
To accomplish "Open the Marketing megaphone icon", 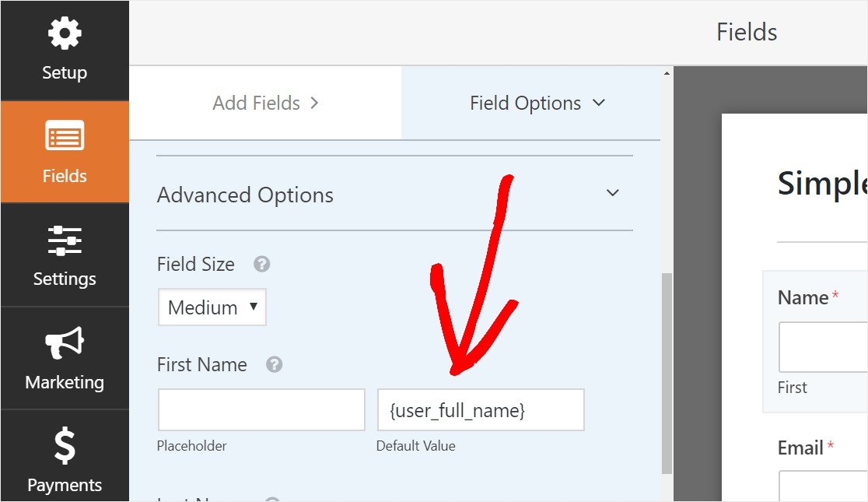I will [x=65, y=342].
